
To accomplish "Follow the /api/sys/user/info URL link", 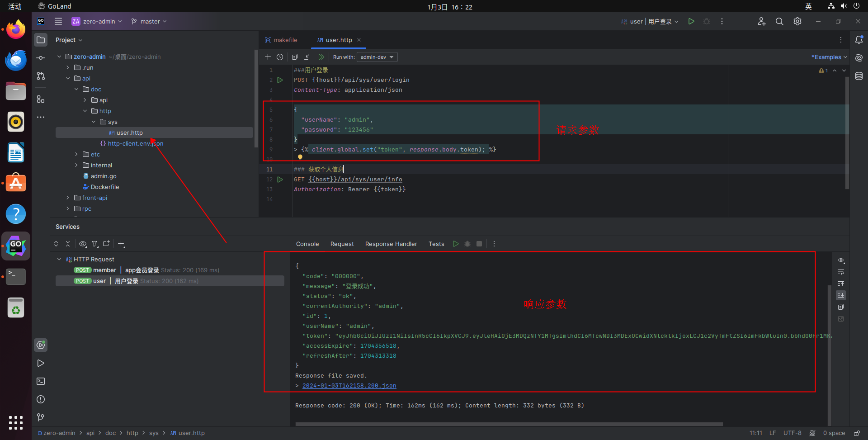I will 355,180.
